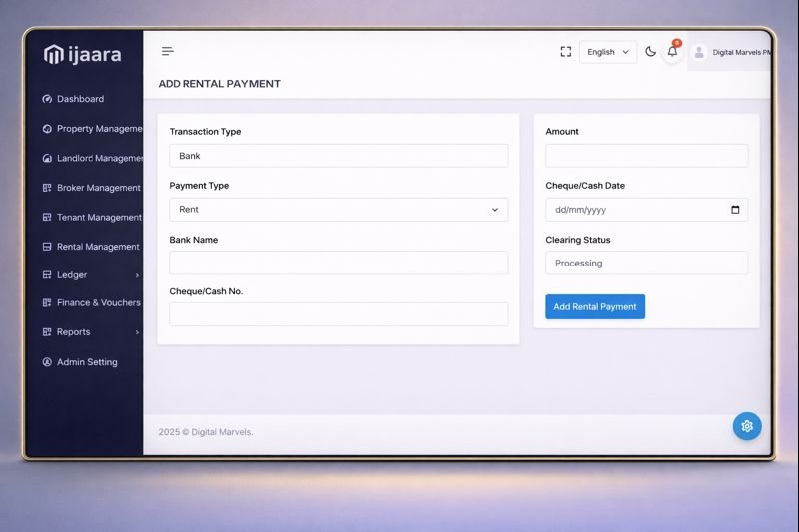Enter fullscreen mode via the expand icon
This screenshot has width=799, height=532.
pos(565,52)
